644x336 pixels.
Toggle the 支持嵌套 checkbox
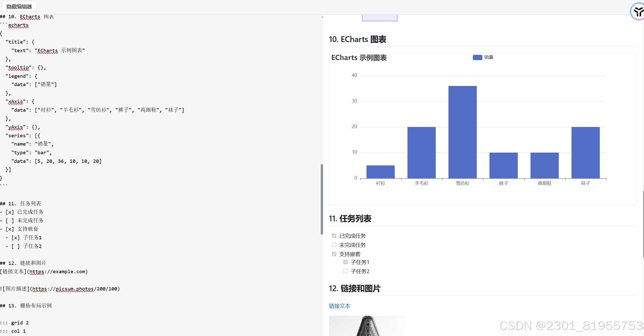click(x=334, y=254)
